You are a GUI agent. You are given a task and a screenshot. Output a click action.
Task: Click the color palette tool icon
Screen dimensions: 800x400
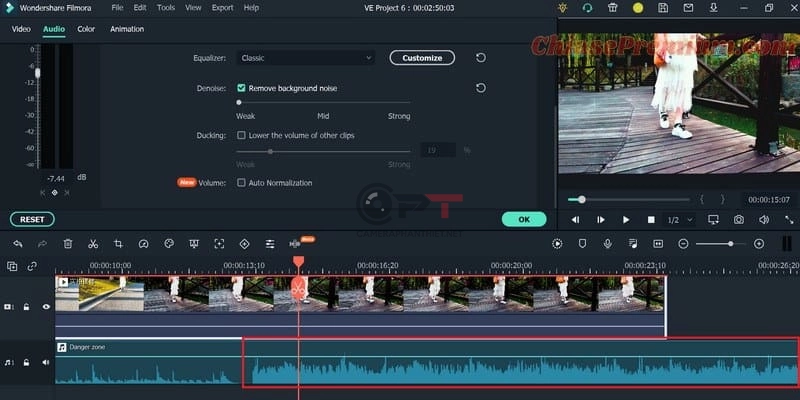click(169, 243)
